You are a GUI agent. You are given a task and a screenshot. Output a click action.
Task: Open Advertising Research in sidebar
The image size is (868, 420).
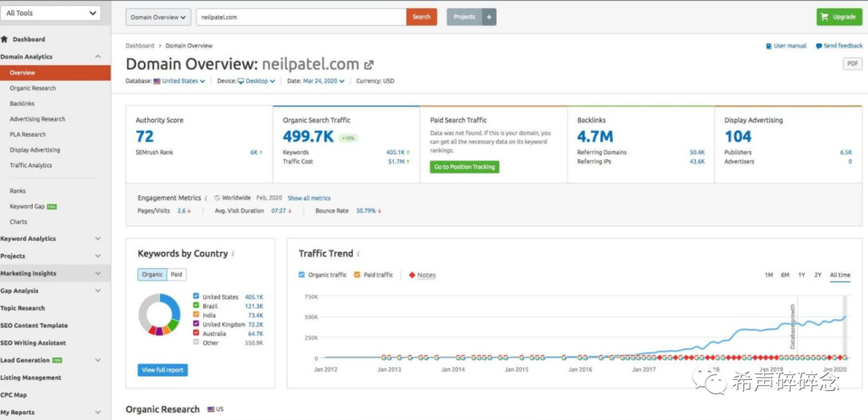[37, 119]
